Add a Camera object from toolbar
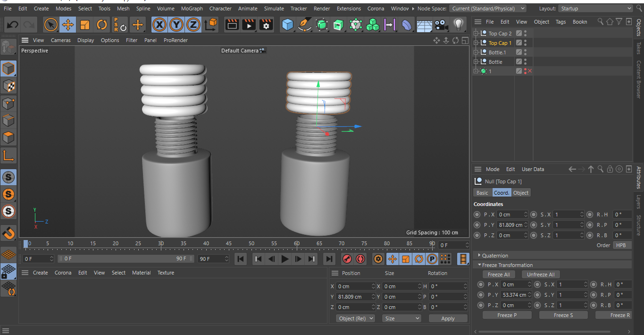 pyautogui.click(x=441, y=25)
